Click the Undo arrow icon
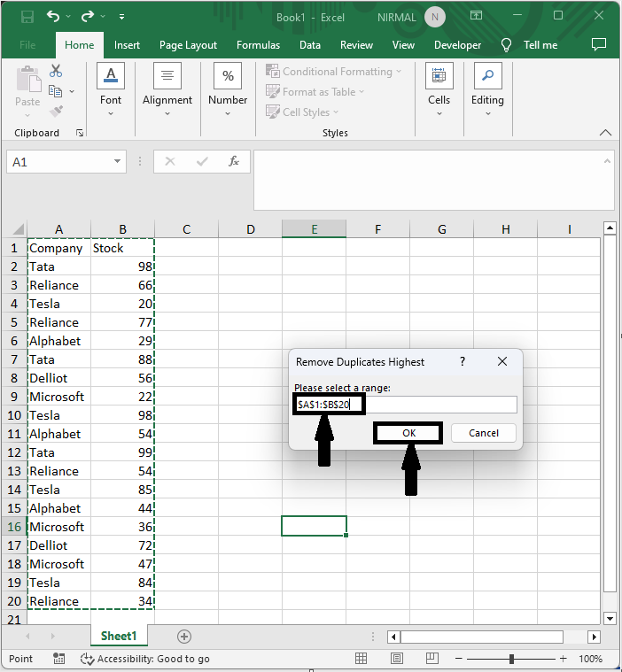 [x=53, y=17]
